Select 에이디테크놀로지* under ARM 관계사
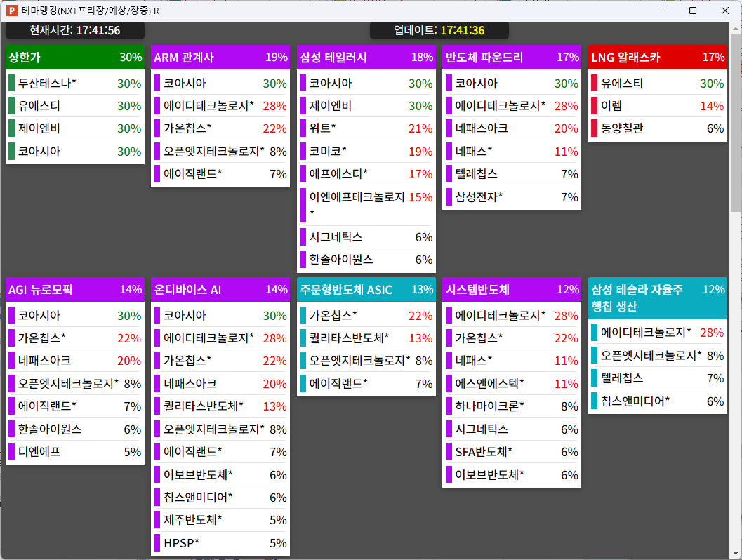 tap(220, 106)
